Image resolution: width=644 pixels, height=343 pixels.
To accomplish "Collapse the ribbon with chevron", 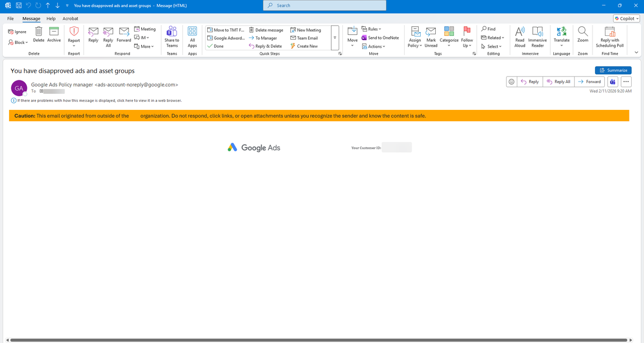I will (636, 53).
